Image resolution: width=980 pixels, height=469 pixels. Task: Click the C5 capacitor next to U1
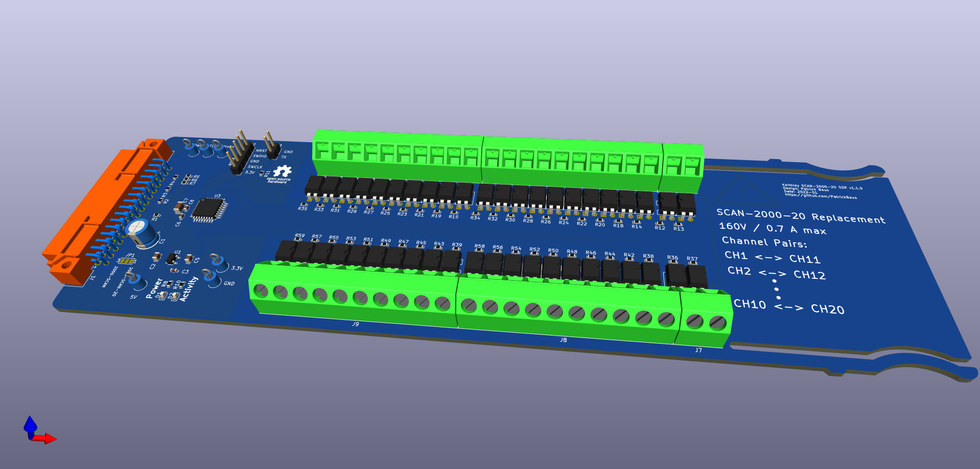click(x=190, y=258)
